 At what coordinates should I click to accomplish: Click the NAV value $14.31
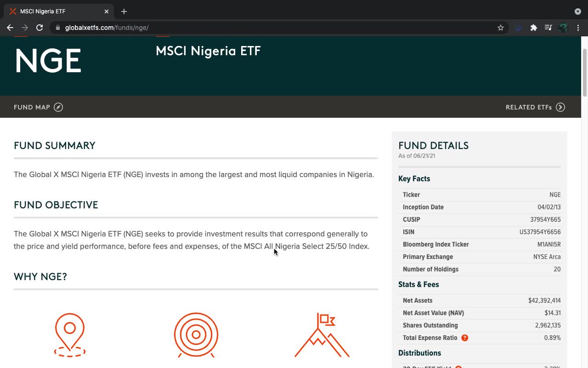coord(553,313)
